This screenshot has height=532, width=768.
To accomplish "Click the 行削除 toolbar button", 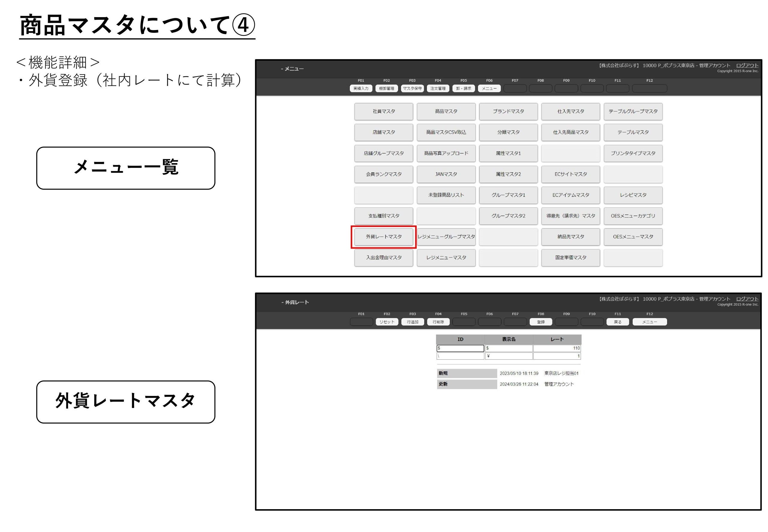I will point(438,322).
